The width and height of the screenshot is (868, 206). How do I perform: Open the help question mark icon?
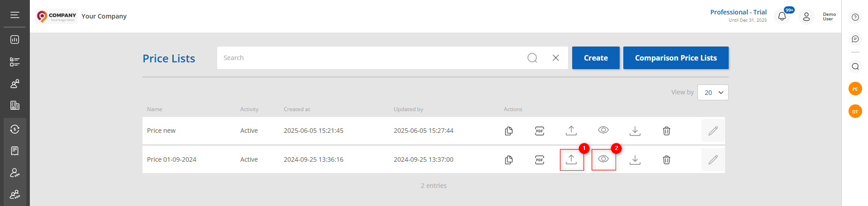coord(855,17)
